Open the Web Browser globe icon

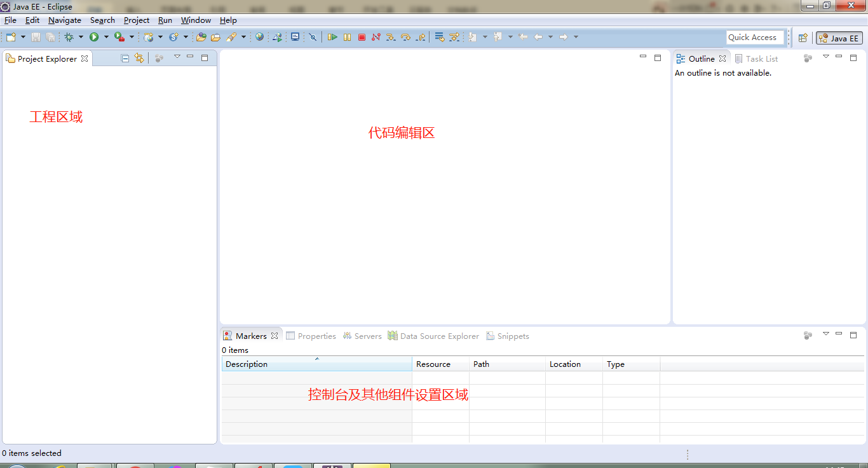pos(259,37)
